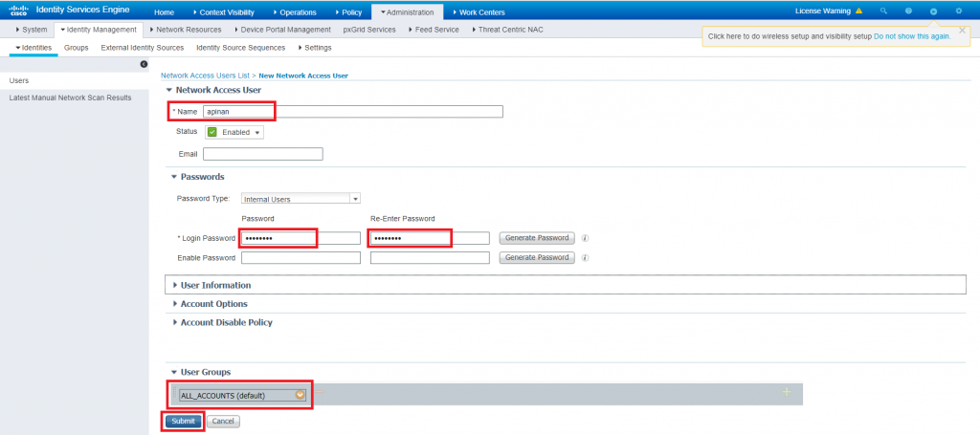Expand the Account Disable Policy section
The height and width of the screenshot is (435, 980).
226,322
